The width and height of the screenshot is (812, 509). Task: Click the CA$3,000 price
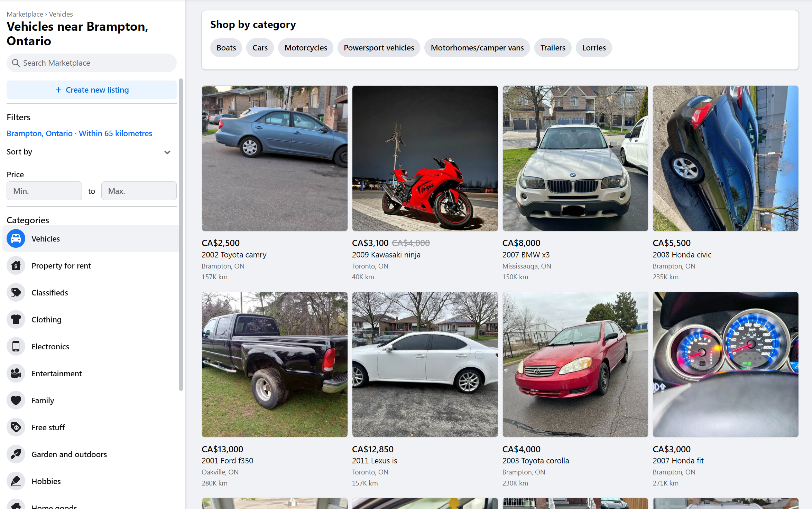click(x=672, y=449)
